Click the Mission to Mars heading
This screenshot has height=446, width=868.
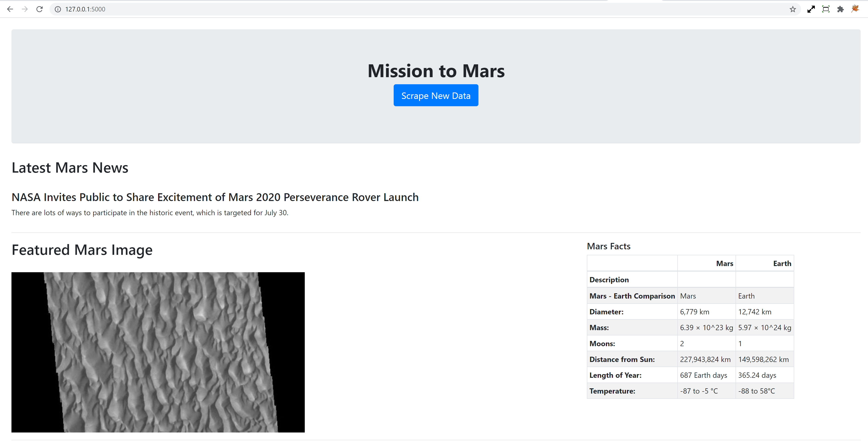tap(436, 71)
